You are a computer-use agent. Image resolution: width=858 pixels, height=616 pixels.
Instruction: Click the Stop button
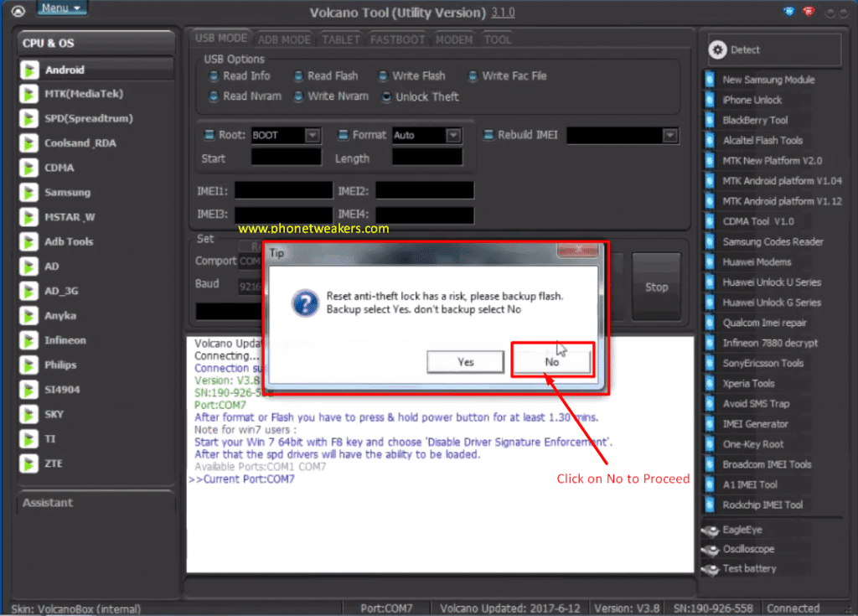[656, 287]
